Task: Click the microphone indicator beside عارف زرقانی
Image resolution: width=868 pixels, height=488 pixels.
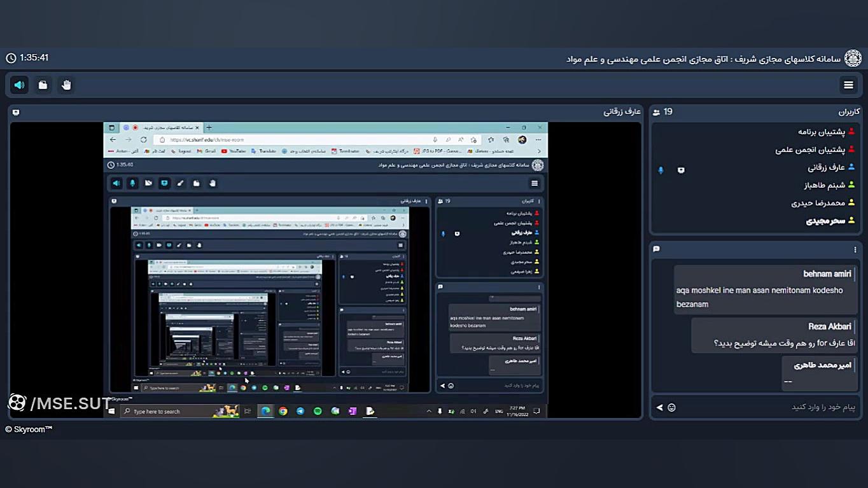Action: coord(661,170)
